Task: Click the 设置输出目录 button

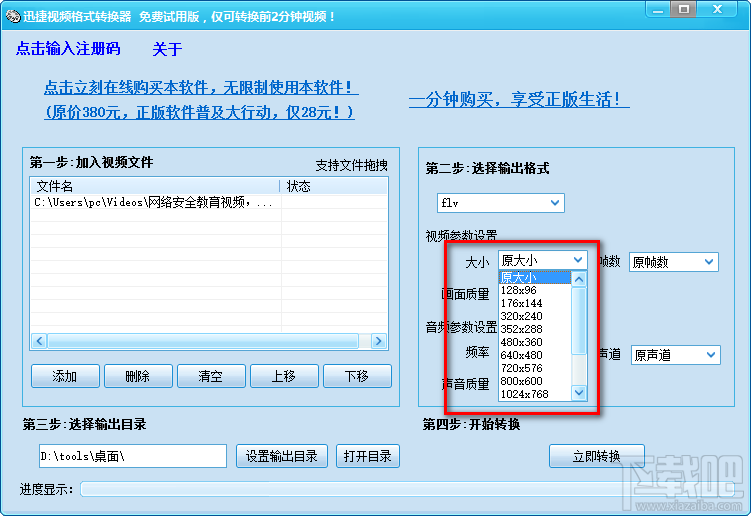Action: (x=282, y=456)
